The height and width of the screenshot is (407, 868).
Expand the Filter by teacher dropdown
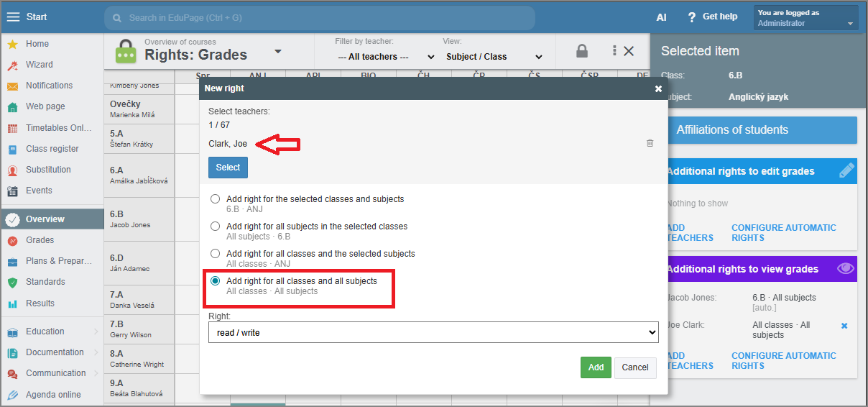pos(386,57)
